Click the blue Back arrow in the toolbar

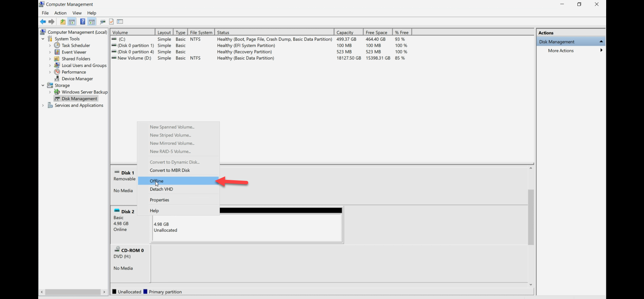click(43, 22)
